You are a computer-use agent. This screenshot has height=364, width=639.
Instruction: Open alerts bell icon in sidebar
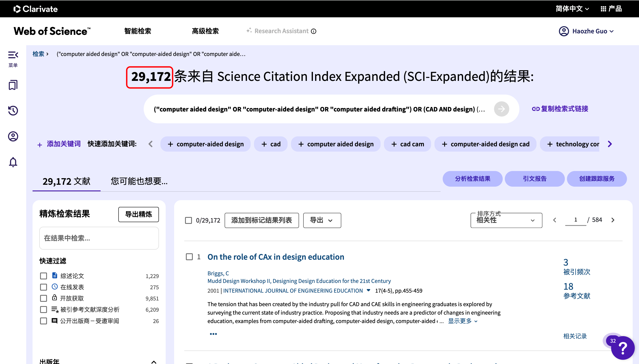tap(13, 162)
